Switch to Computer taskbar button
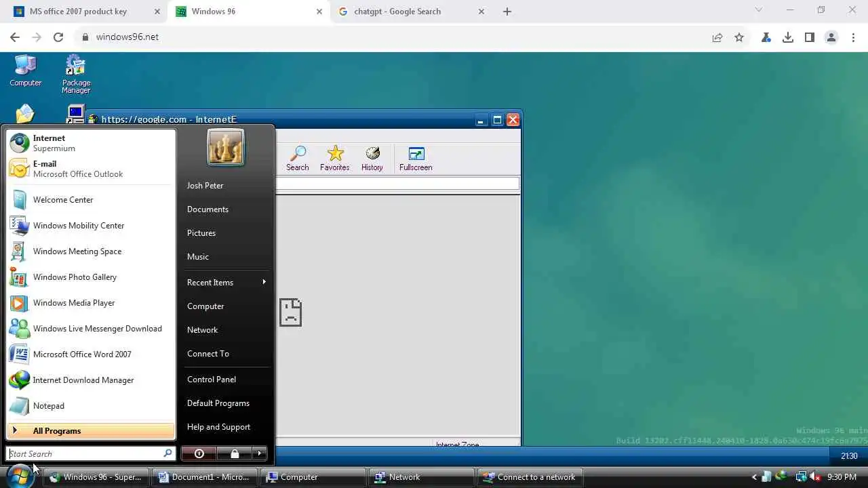Viewport: 868px width, 488px height. click(312, 477)
